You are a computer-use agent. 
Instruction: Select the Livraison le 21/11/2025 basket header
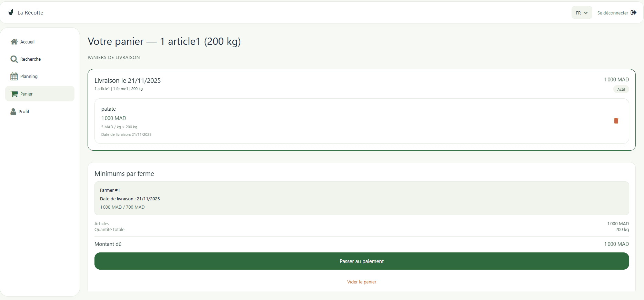(128, 80)
